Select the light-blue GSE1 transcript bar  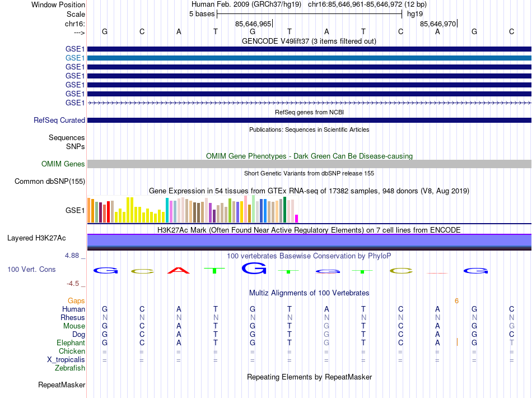310,58
